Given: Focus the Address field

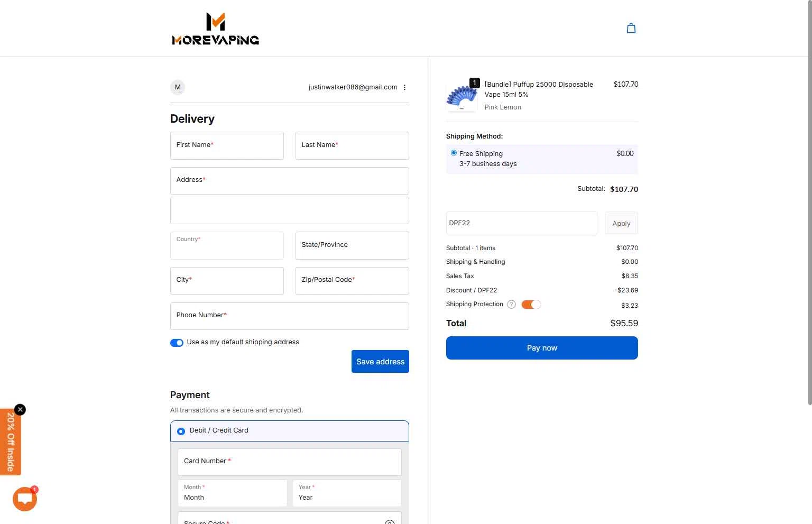Looking at the screenshot, I should [x=290, y=181].
